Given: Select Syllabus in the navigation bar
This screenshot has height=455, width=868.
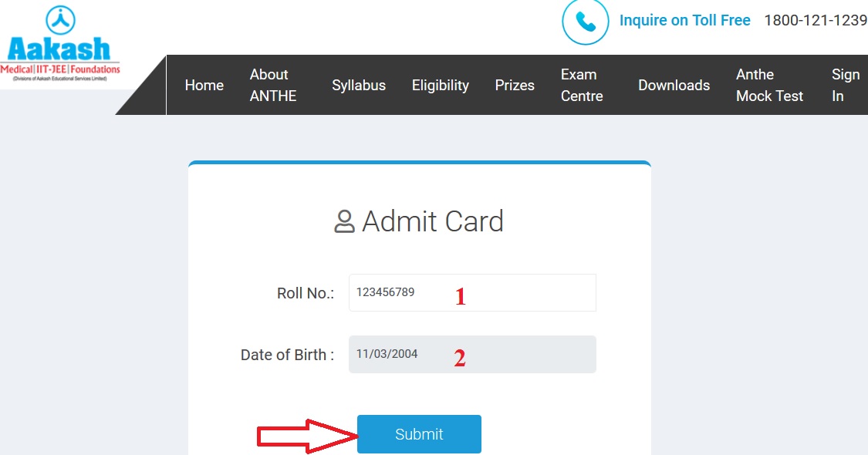Looking at the screenshot, I should 359,86.
